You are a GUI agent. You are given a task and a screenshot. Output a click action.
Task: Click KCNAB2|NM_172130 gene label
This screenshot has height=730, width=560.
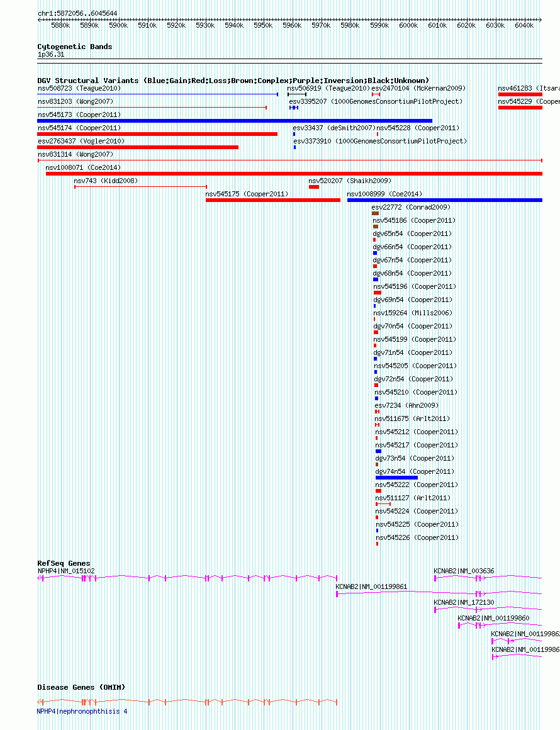pos(464,602)
